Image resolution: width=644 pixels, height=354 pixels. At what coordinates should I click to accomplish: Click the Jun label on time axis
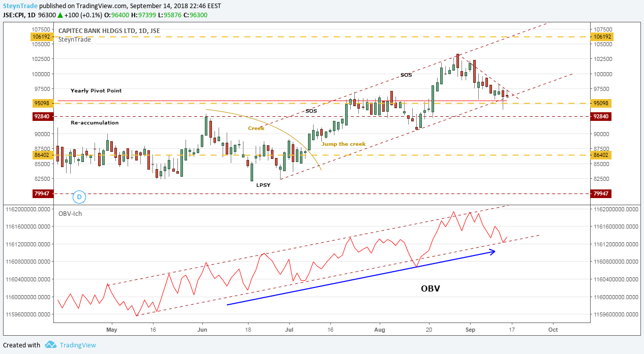point(202,329)
